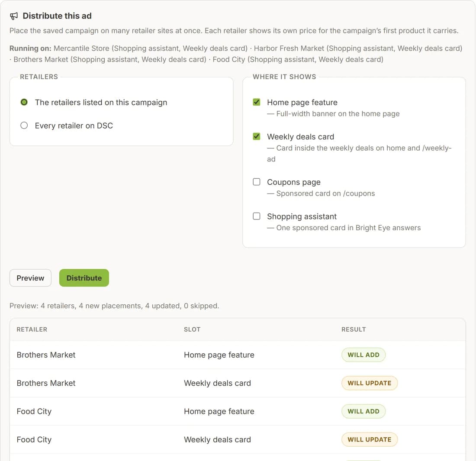The height and width of the screenshot is (461, 476).
Task: Click WILL UPDATE badge in Food City row
Action: point(370,440)
